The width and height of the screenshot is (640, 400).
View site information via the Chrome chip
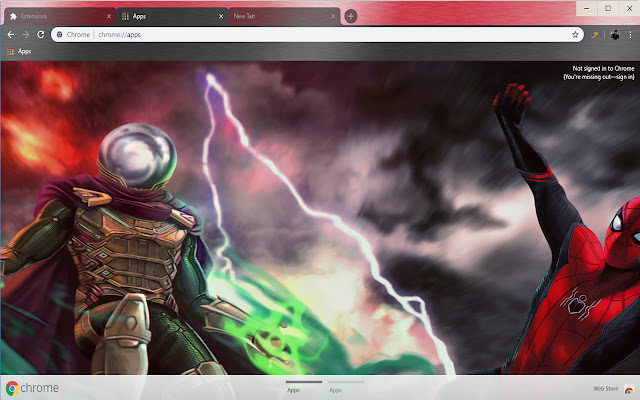[73, 35]
